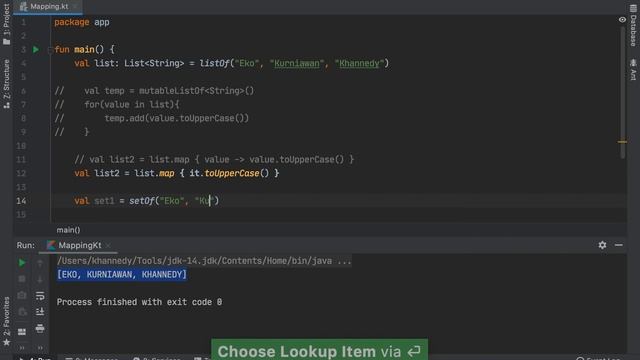
Task: Toggle the inspections eye icon in the editor
Action: [622, 20]
